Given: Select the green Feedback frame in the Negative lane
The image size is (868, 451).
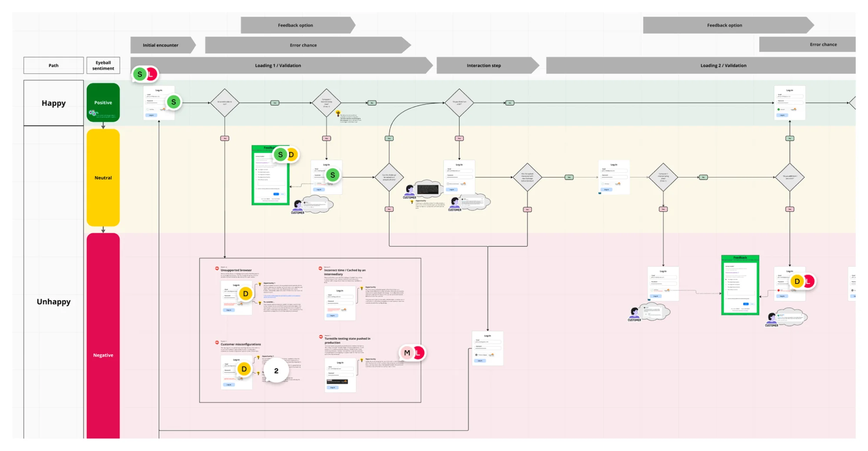Looking at the screenshot, I should [740, 285].
